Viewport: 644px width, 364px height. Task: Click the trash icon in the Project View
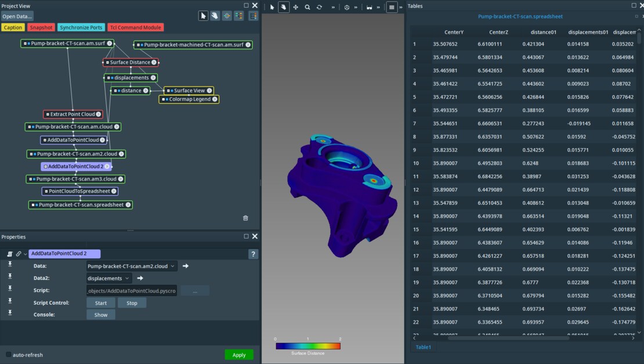pos(245,218)
